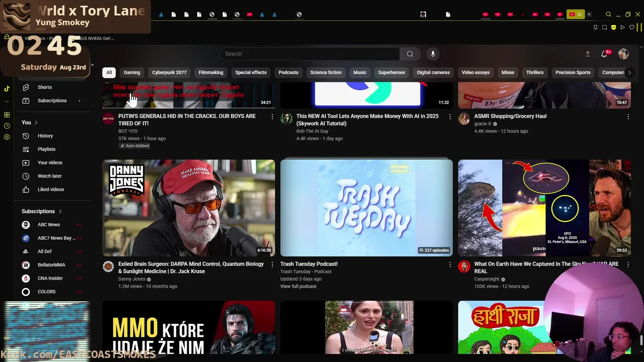644x362 pixels.
Task: Click the Watch later clock icon
Action: (26, 176)
